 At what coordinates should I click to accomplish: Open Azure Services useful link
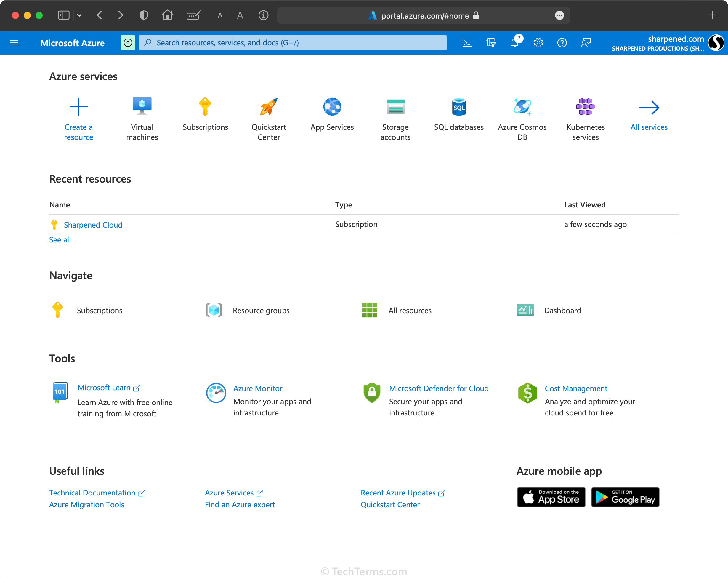point(234,493)
